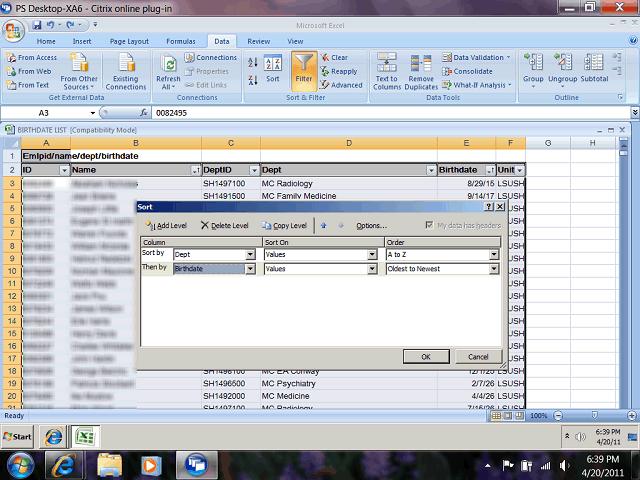Image resolution: width=640 pixels, height=480 pixels.
Task: Click the Office button orb
Action: pyautogui.click(x=13, y=31)
